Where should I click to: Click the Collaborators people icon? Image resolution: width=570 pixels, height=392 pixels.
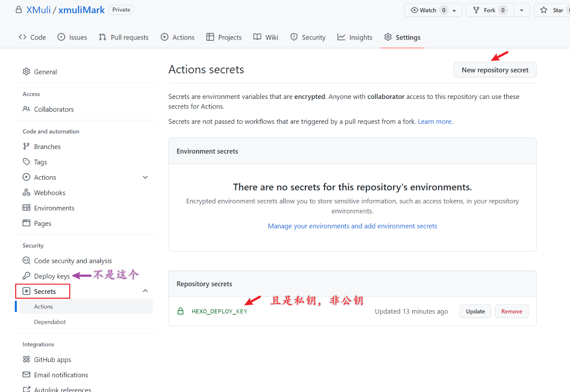pos(26,109)
